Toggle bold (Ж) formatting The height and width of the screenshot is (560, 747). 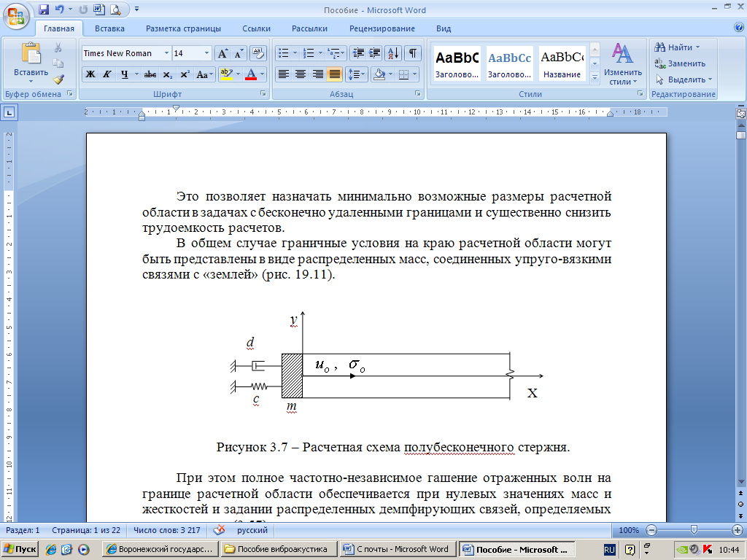[90, 74]
